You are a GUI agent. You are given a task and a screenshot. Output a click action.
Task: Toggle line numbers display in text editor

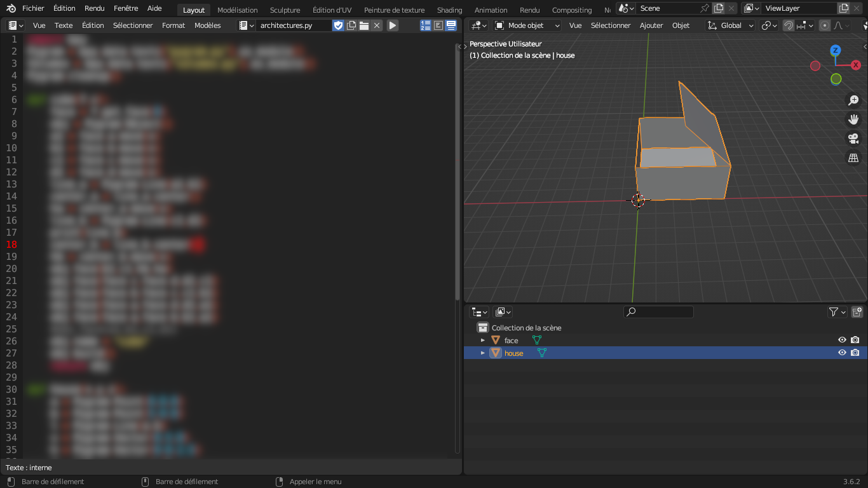(x=426, y=25)
